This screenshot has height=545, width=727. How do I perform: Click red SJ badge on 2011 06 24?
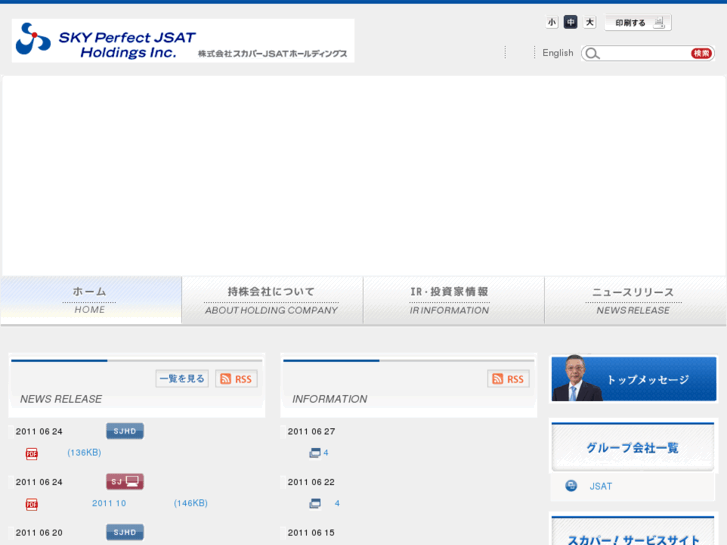point(125,481)
